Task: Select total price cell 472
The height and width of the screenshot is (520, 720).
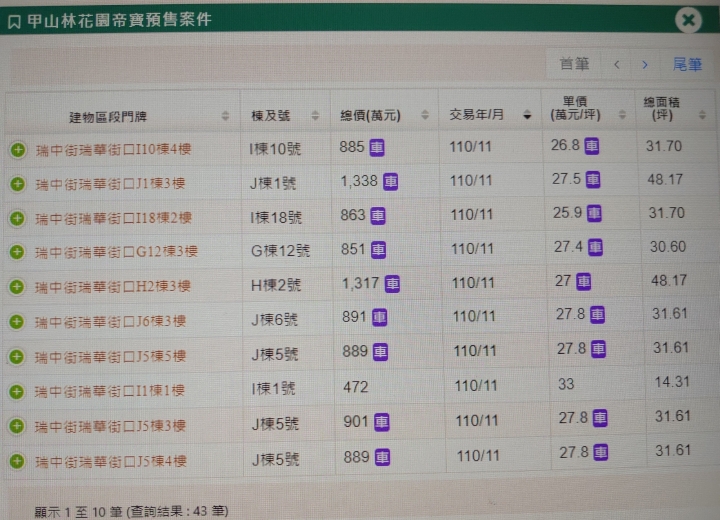Action: [x=355, y=387]
